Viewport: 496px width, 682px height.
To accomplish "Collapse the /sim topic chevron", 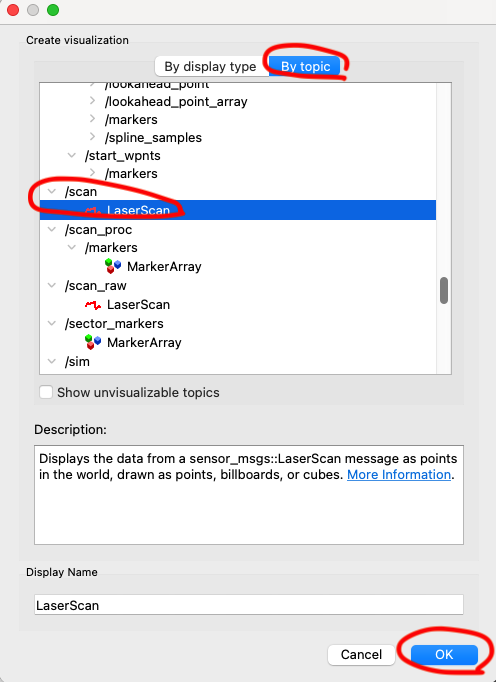I will pos(52,361).
